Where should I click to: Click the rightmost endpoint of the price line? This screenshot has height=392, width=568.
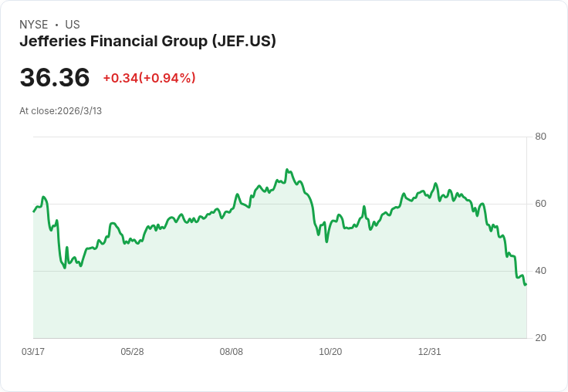(526, 285)
